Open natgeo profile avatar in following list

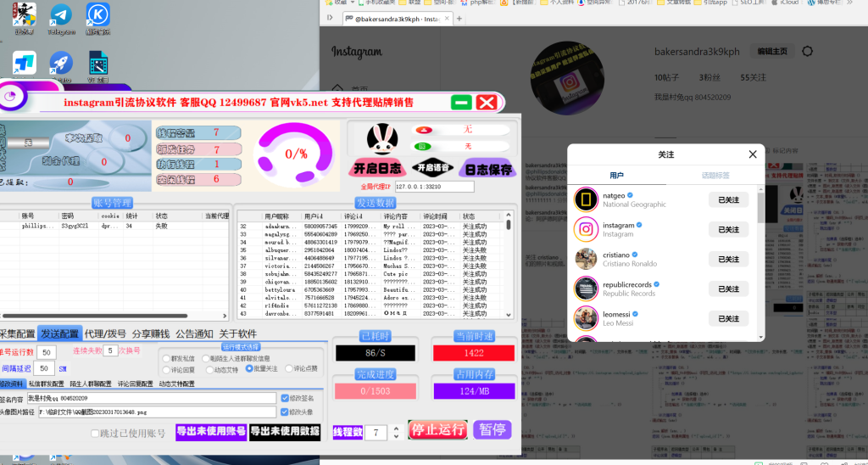pos(585,199)
